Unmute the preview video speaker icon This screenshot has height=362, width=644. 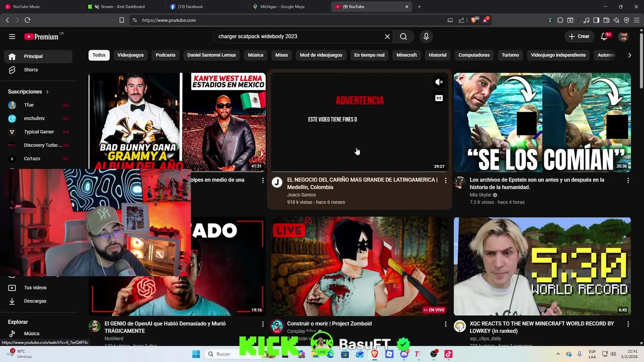(439, 82)
